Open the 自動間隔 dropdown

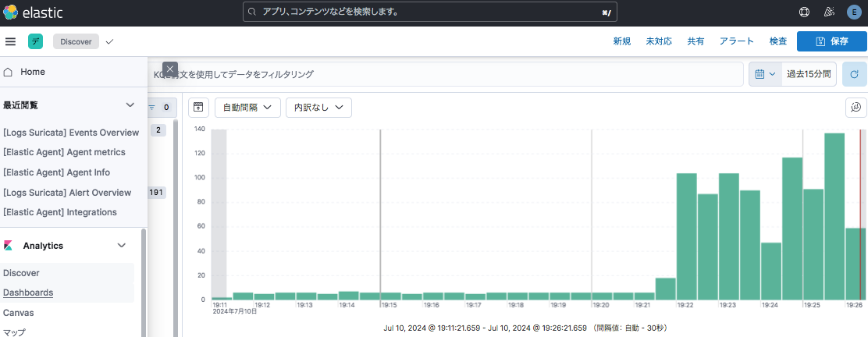[247, 107]
